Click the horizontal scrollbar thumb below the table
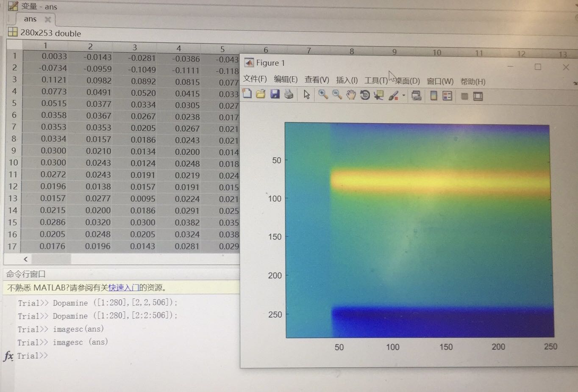The width and height of the screenshot is (578, 392). pyautogui.click(x=51, y=259)
